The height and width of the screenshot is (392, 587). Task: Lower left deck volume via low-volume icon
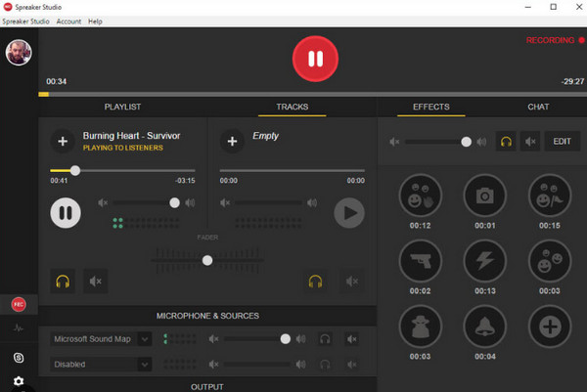point(103,202)
